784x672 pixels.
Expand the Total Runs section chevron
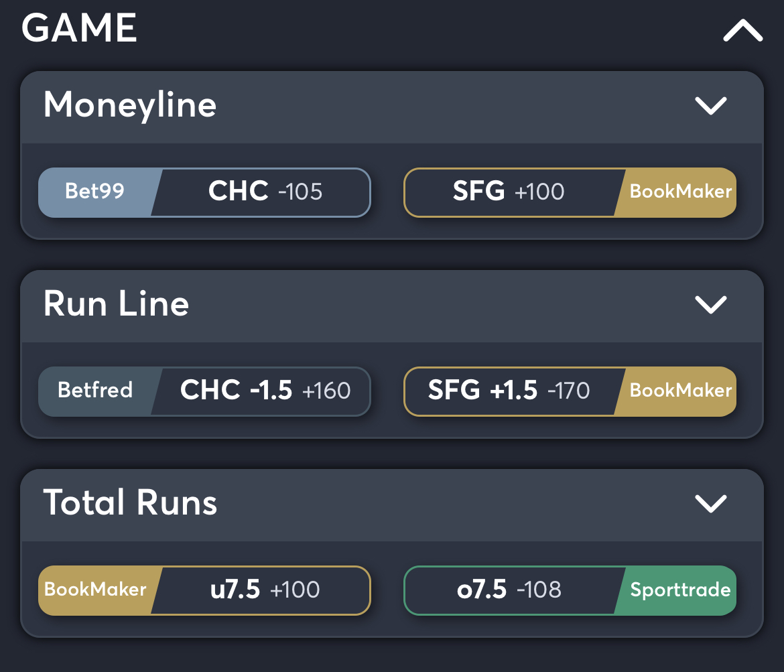712,504
